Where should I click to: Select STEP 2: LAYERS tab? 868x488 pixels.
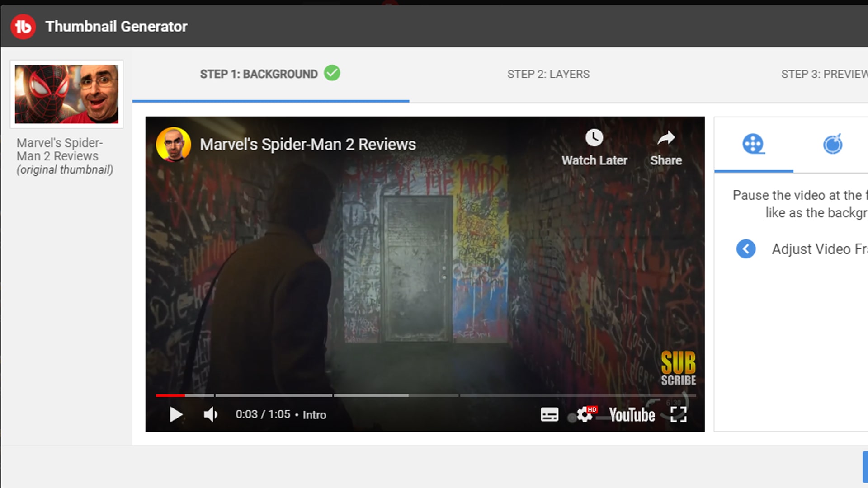coord(548,74)
